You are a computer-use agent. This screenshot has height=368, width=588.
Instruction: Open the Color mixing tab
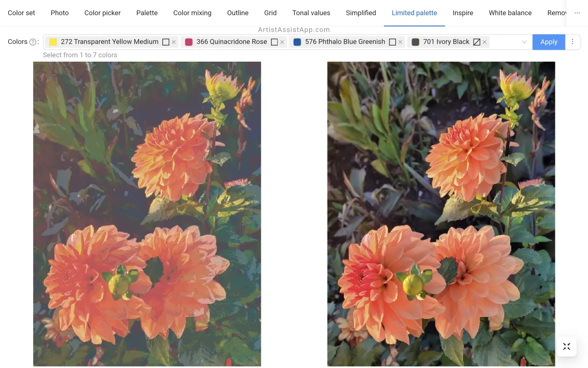click(x=192, y=13)
